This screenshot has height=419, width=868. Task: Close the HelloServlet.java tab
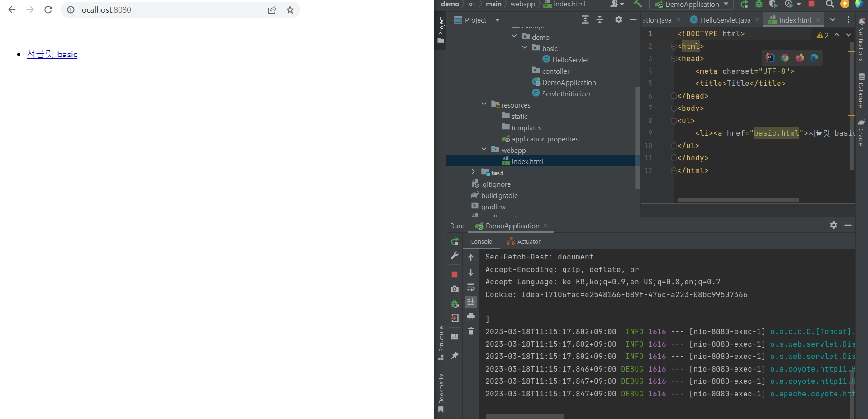coord(757,20)
